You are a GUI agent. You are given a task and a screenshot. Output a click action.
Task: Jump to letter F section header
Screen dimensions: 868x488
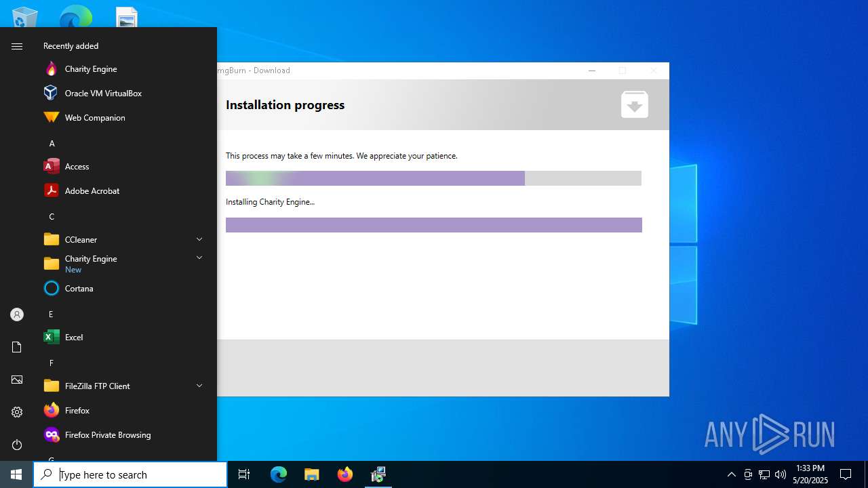pyautogui.click(x=51, y=363)
